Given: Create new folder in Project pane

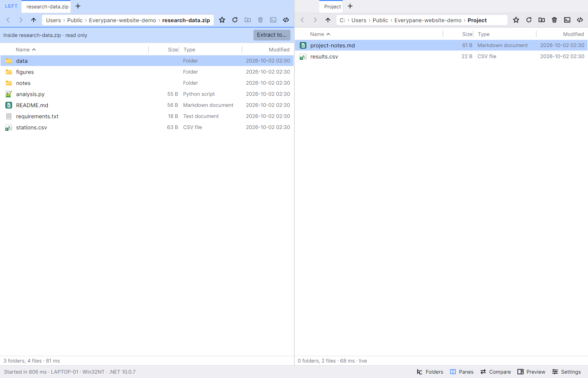Looking at the screenshot, I should (542, 20).
